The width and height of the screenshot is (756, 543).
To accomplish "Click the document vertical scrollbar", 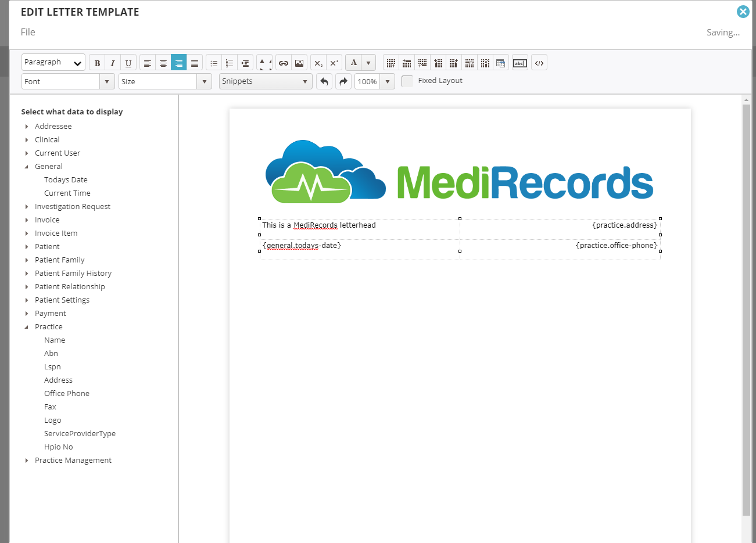I will click(x=746, y=310).
